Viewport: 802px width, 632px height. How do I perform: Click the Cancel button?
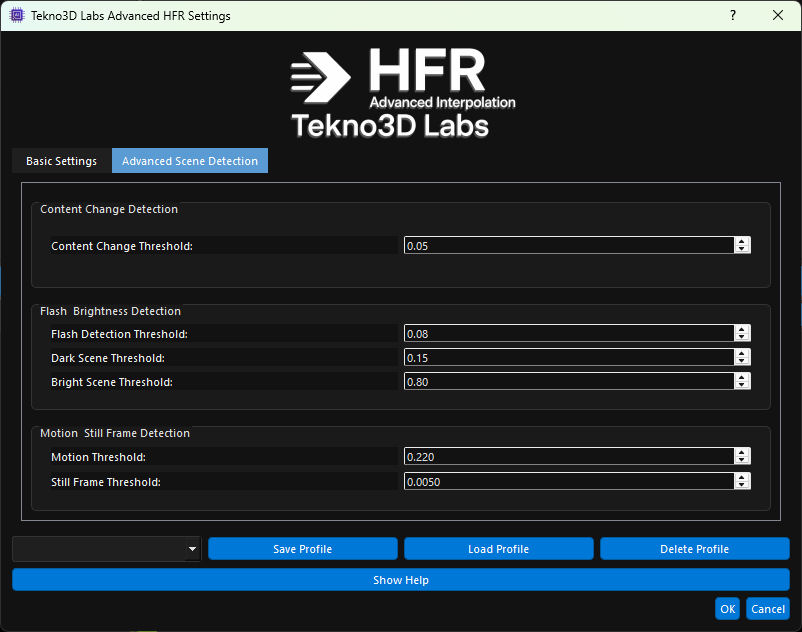768,608
